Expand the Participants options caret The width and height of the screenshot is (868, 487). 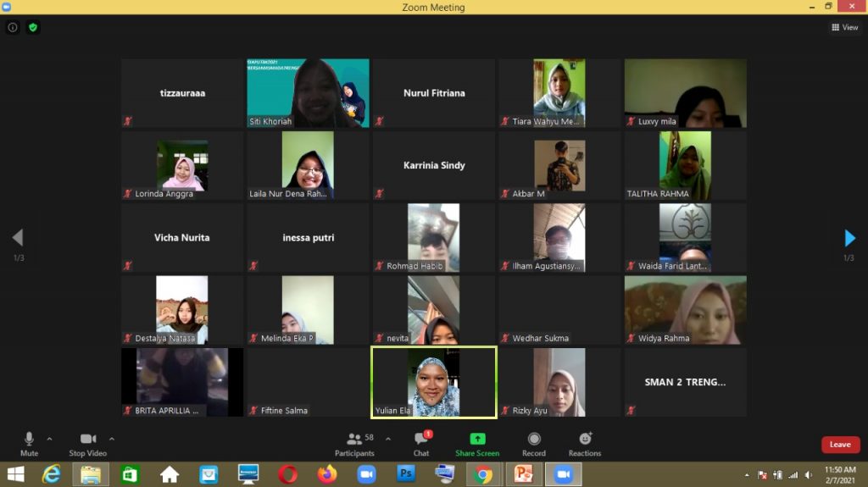point(388,439)
